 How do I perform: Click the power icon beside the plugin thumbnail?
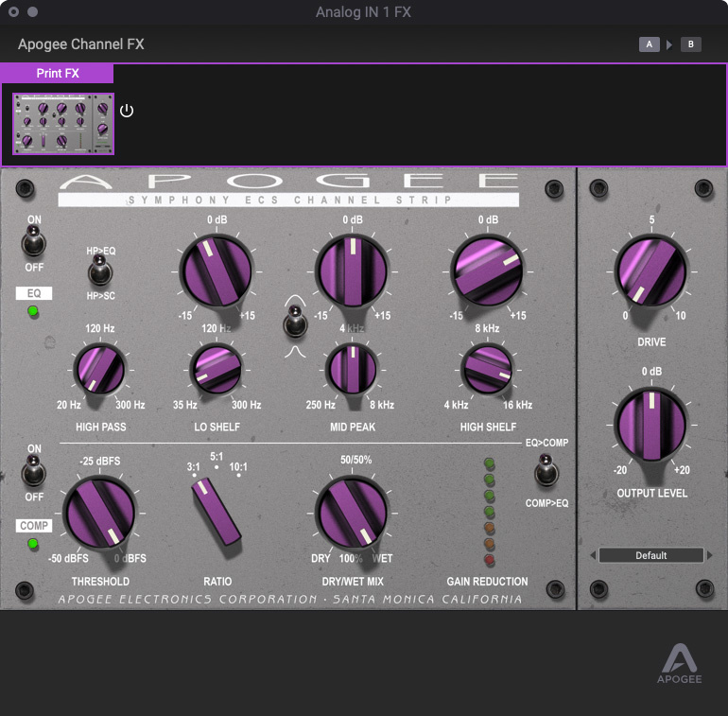click(x=127, y=111)
